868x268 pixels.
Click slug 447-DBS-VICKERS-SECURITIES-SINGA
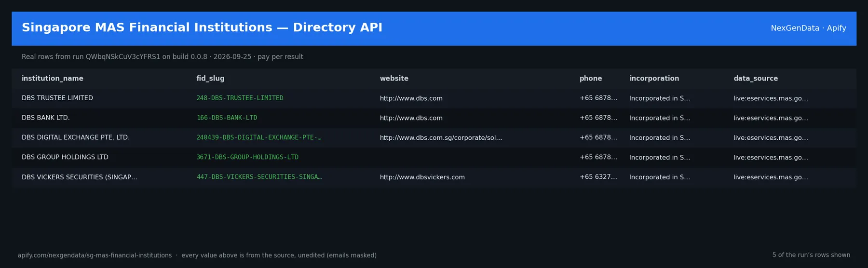(259, 177)
